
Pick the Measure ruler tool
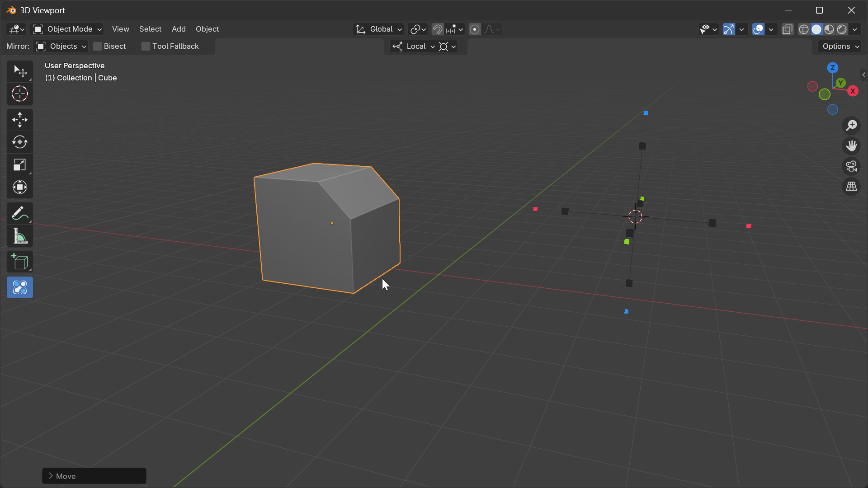click(19, 236)
